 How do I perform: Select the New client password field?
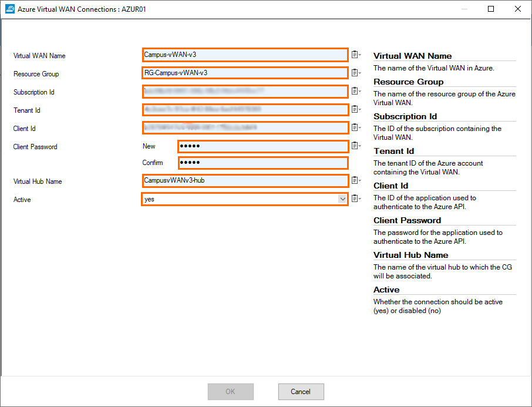pyautogui.click(x=263, y=146)
